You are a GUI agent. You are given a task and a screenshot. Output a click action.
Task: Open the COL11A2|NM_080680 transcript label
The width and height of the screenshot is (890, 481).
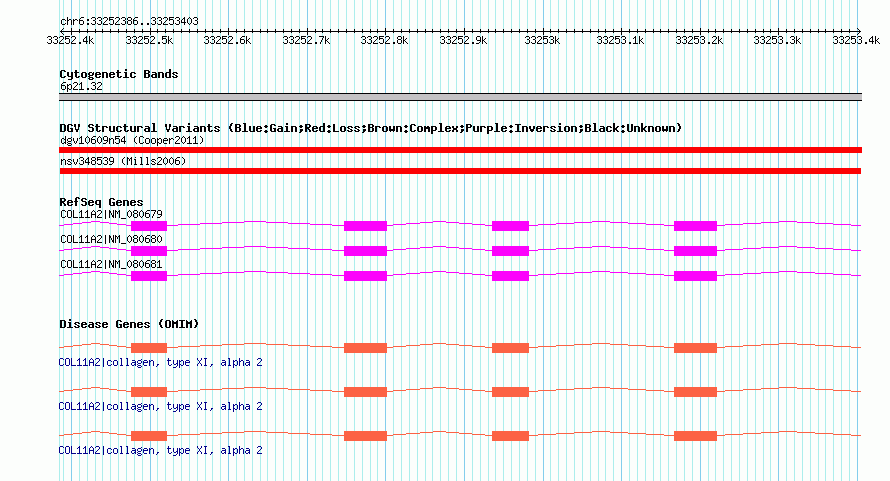[111, 239]
